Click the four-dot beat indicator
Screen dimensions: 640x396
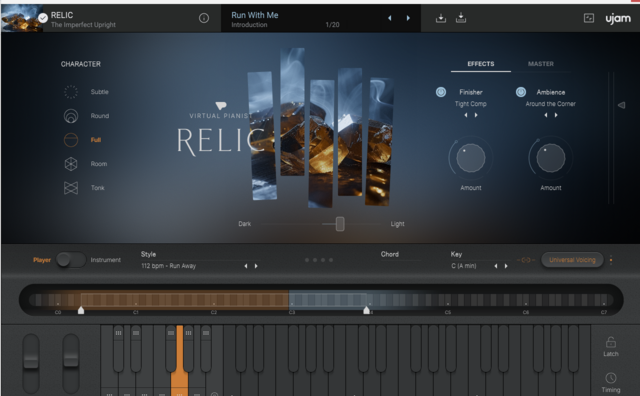319,260
